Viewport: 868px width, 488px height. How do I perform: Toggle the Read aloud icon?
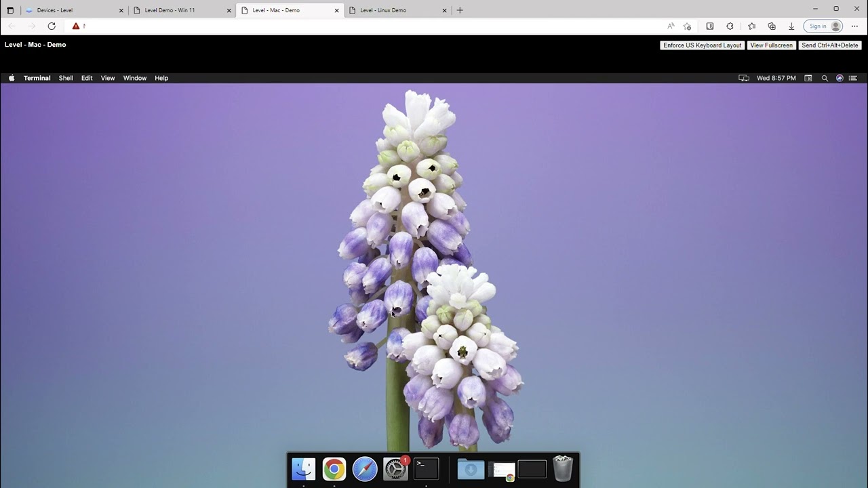(x=671, y=26)
